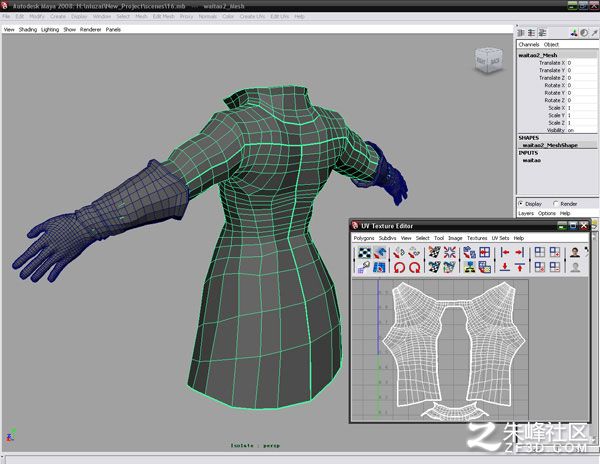Screen dimensions: 600x464
Task: Align selected UVs to maximum V
Action: point(519,267)
